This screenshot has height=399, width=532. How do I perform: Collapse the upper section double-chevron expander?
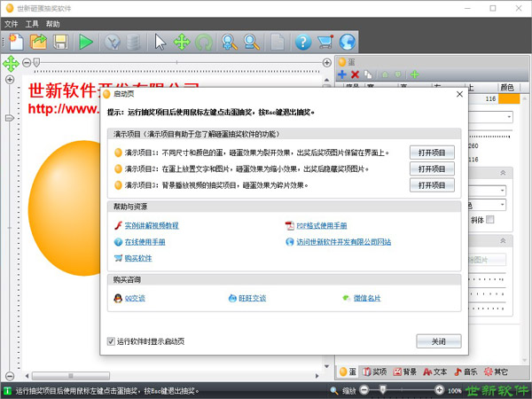pos(503,173)
